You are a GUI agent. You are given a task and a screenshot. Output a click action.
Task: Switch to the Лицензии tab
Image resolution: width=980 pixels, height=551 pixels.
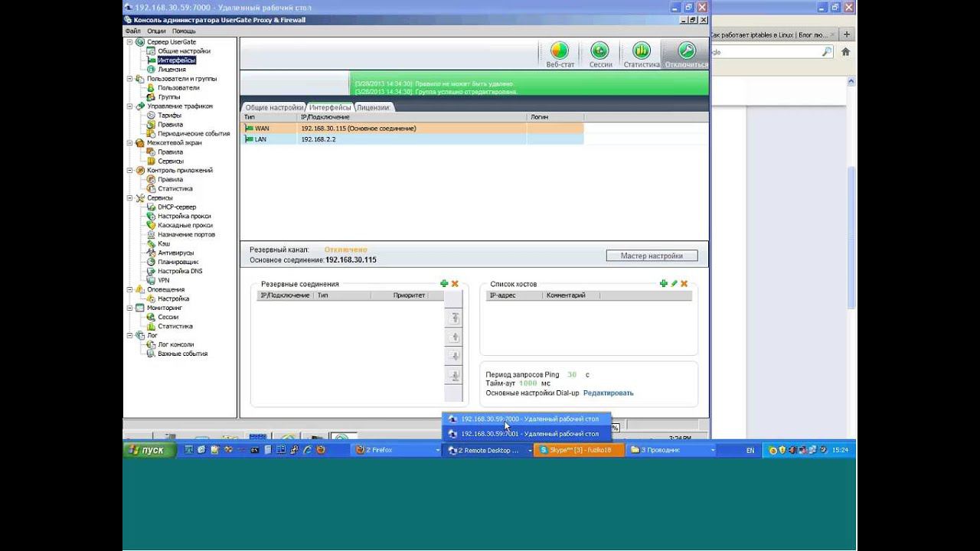tap(373, 108)
